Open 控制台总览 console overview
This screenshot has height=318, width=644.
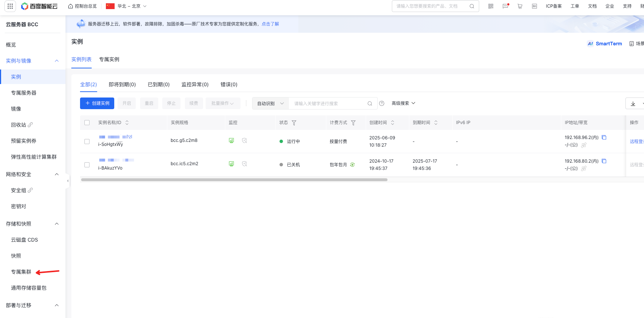[x=83, y=6]
